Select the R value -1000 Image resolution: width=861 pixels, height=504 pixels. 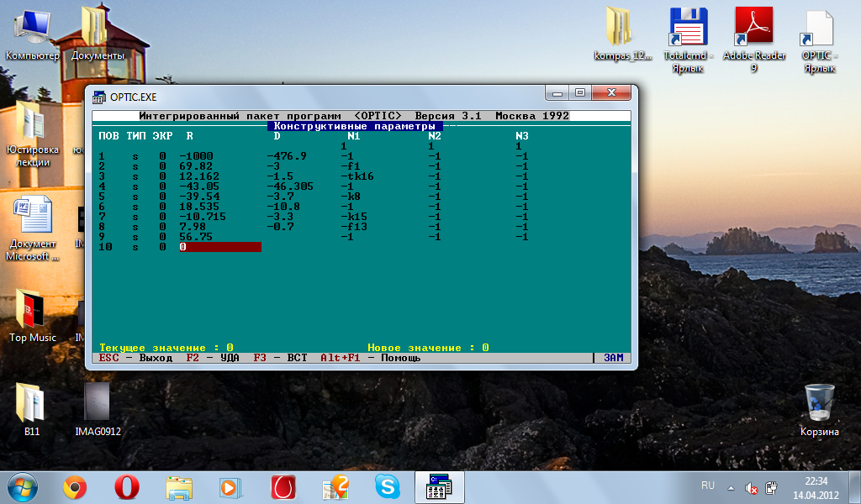196,156
